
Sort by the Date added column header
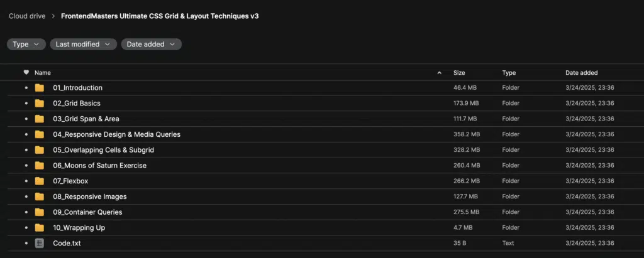click(x=582, y=73)
